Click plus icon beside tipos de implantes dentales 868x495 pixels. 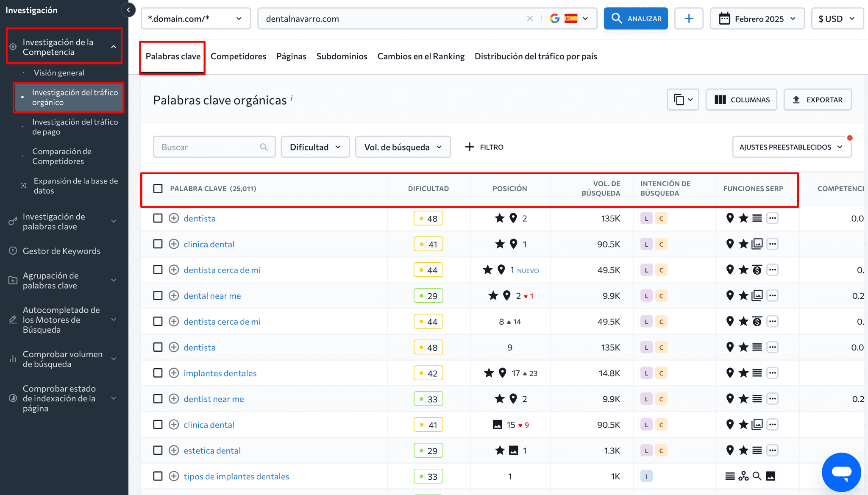[x=174, y=476]
